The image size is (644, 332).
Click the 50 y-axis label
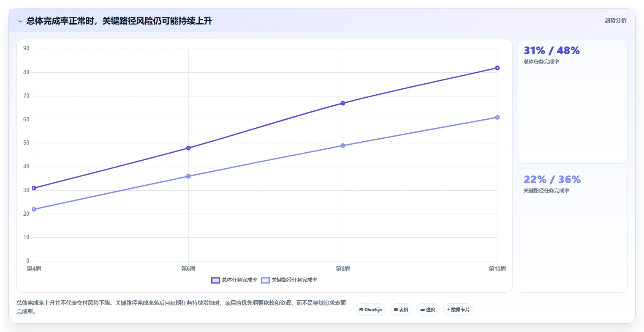26,143
